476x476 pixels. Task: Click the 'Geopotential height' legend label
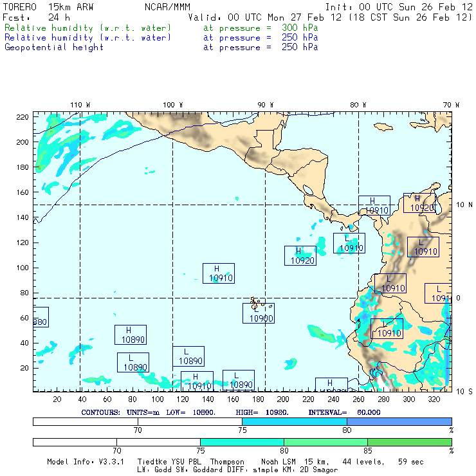click(54, 48)
